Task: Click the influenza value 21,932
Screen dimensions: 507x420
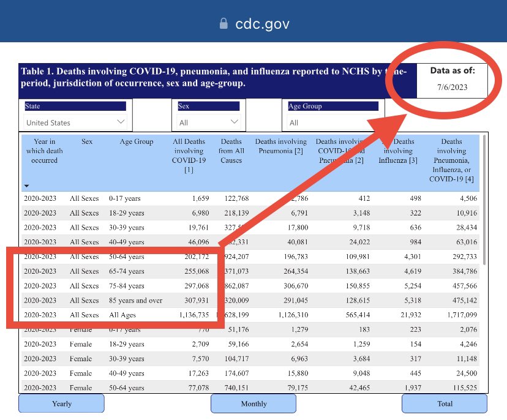Action: point(411,315)
